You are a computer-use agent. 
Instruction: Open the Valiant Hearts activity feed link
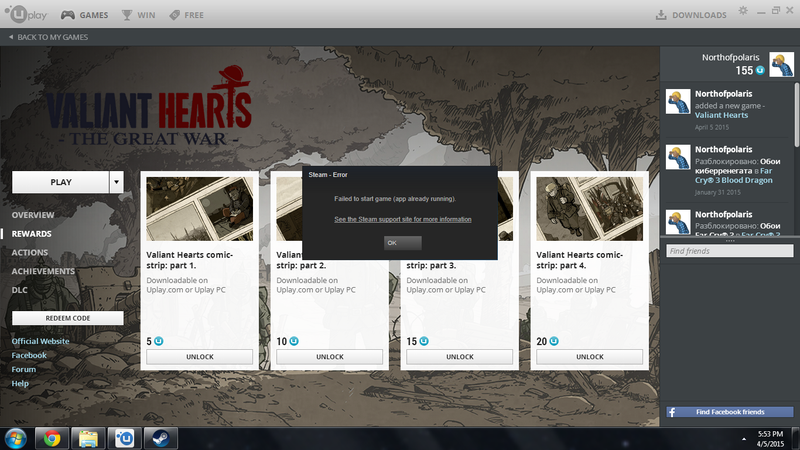pyautogui.click(x=721, y=115)
